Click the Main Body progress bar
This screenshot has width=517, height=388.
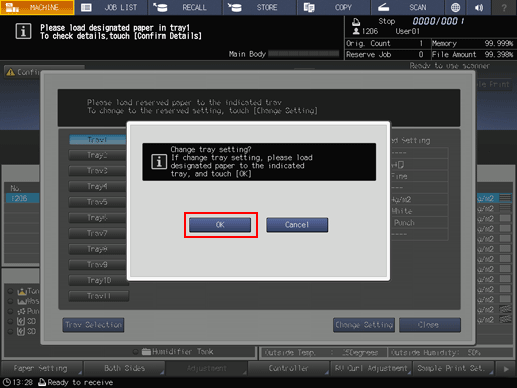(x=303, y=54)
